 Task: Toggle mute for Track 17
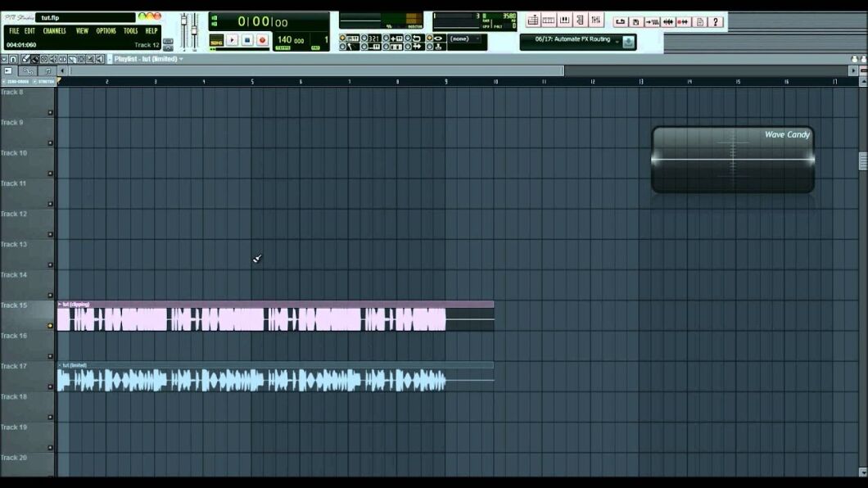(x=50, y=386)
